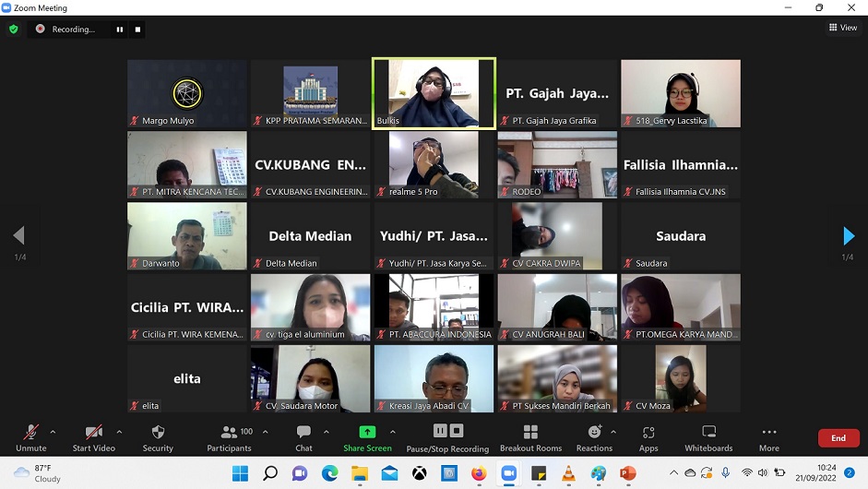Click the encryption shield icon at top left
The image size is (868, 489).
[13, 30]
